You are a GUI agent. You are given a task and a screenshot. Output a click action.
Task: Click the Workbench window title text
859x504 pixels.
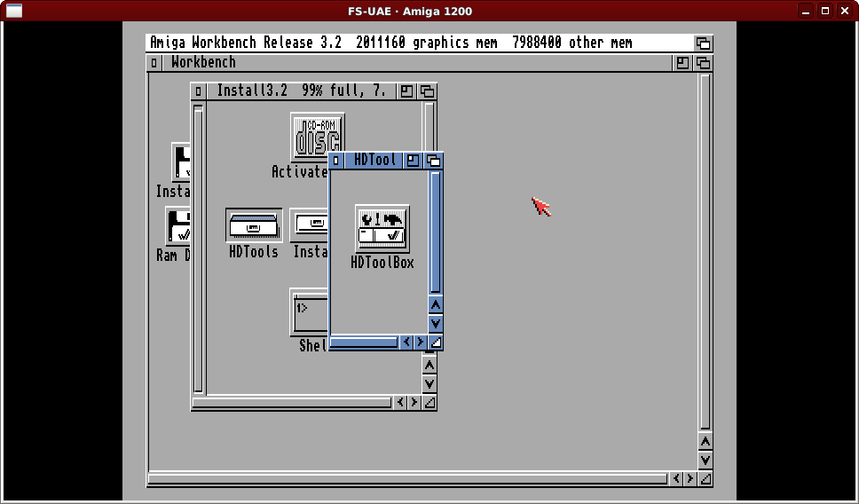[x=203, y=62]
